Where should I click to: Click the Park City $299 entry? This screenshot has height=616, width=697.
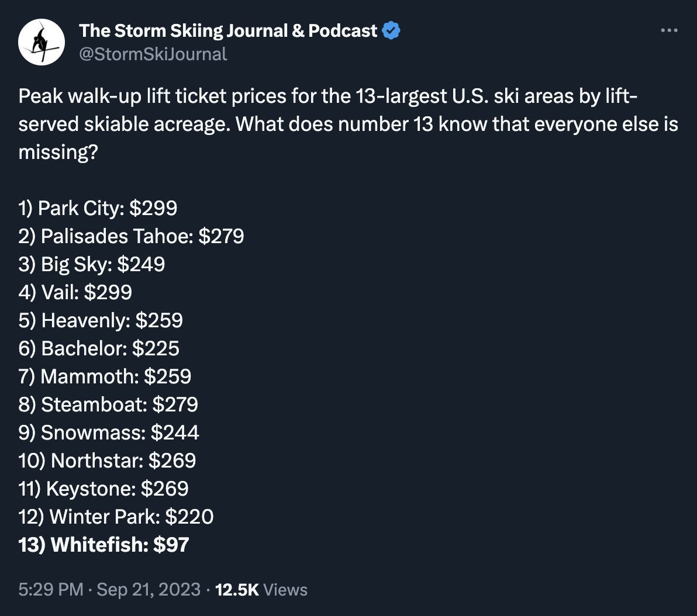tap(98, 208)
